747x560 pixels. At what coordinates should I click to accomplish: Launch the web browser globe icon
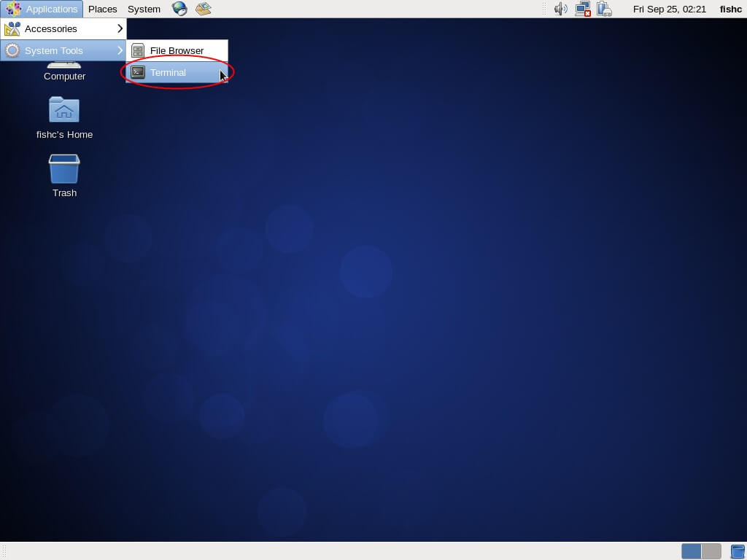pos(179,9)
